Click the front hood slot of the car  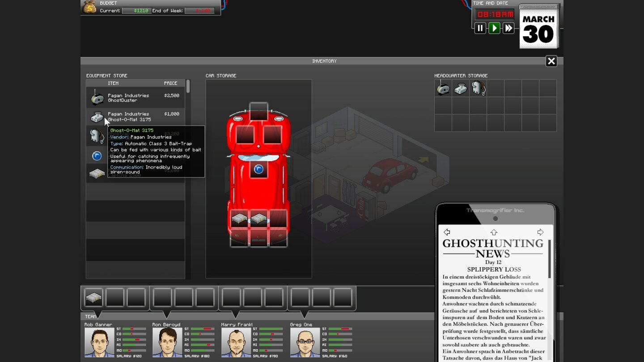(258, 111)
